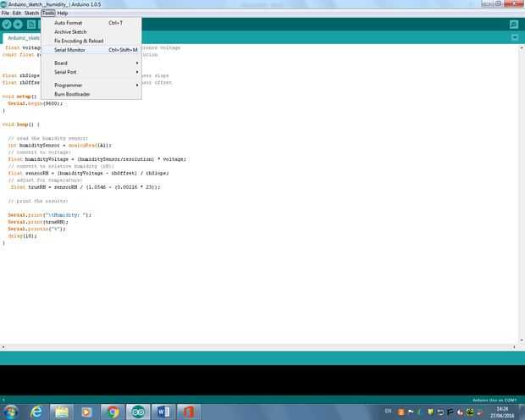
Task: Open the Edit menu
Action: [x=17, y=13]
